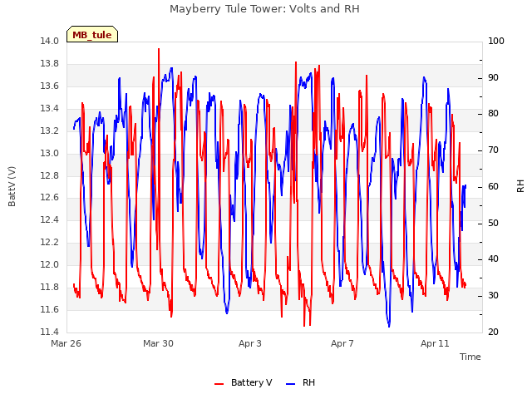The height and width of the screenshot is (399, 532).
Task: Click the 13.2 voltage axis value
Action: click(x=50, y=131)
